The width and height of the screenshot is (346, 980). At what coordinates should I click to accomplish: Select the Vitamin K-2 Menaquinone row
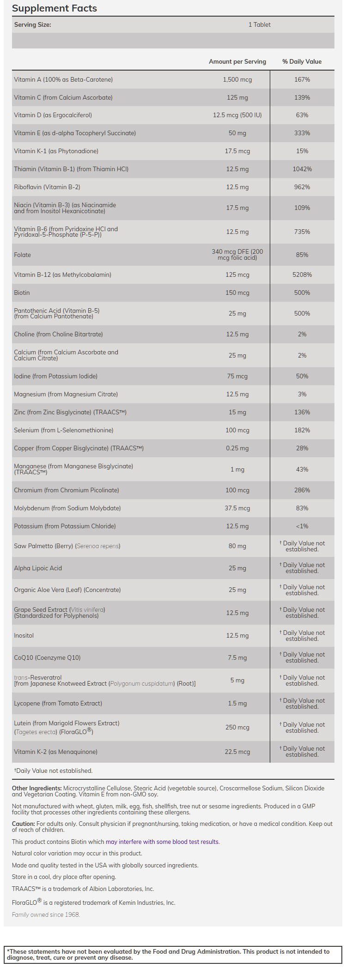55,752
